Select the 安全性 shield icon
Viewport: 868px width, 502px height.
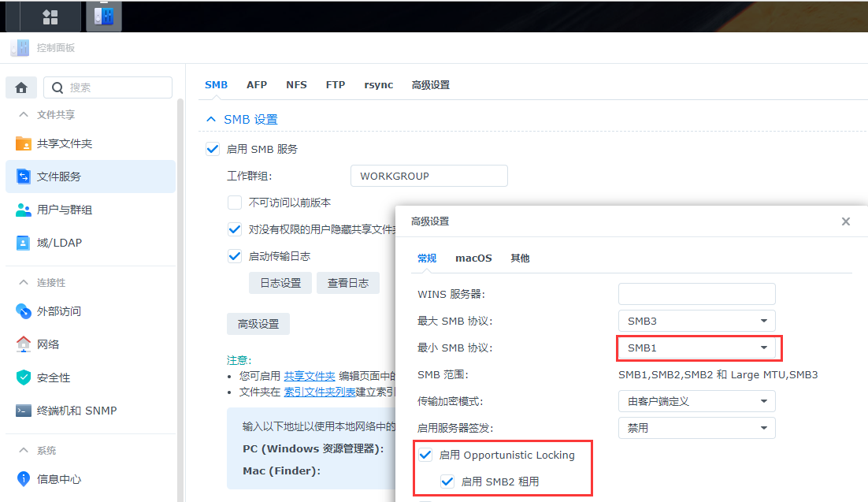[24, 377]
